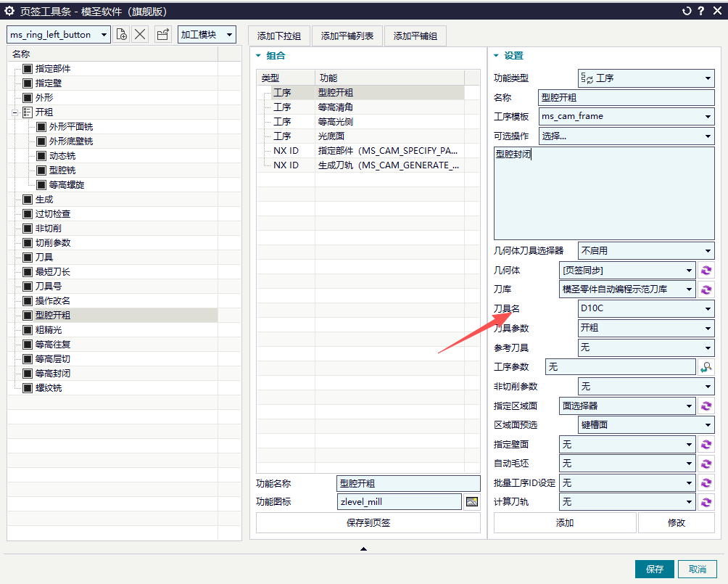This screenshot has height=584, width=728.
Task: Click the new tab file icon
Action: coord(122,34)
